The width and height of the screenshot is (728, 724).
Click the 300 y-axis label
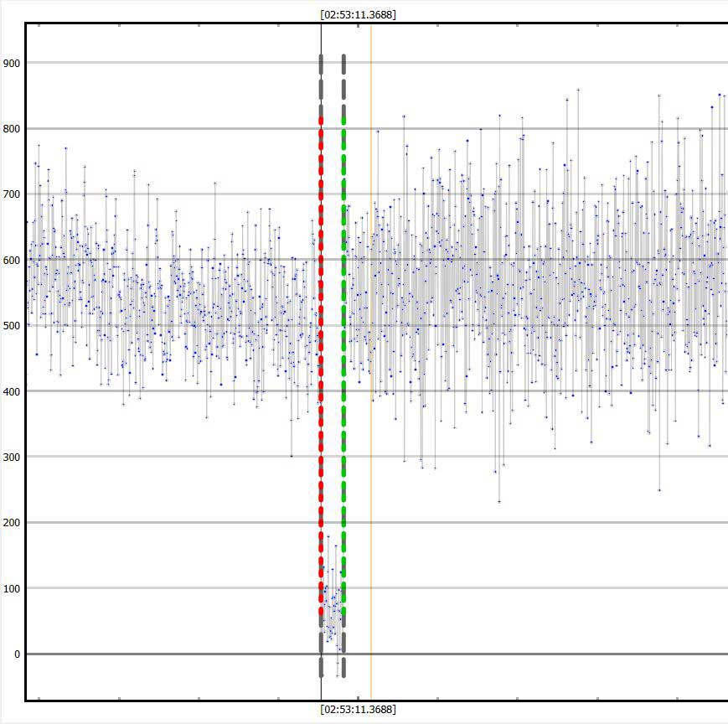pyautogui.click(x=12, y=457)
